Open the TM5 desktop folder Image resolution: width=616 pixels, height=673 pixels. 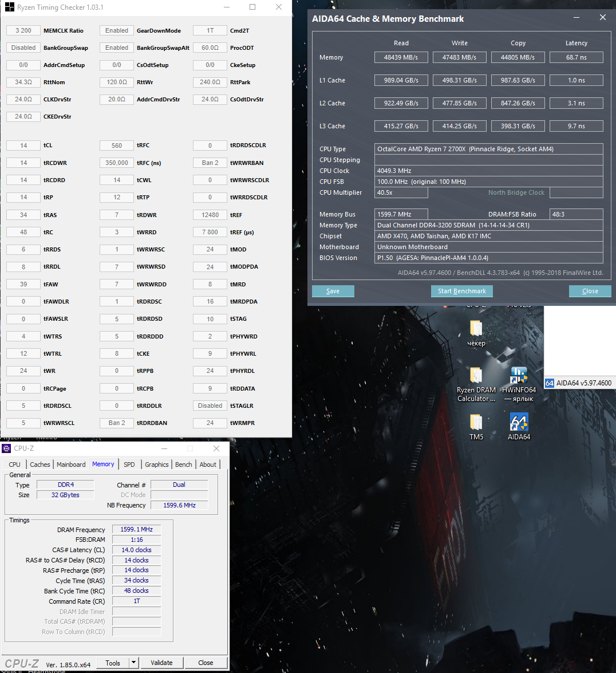(476, 422)
